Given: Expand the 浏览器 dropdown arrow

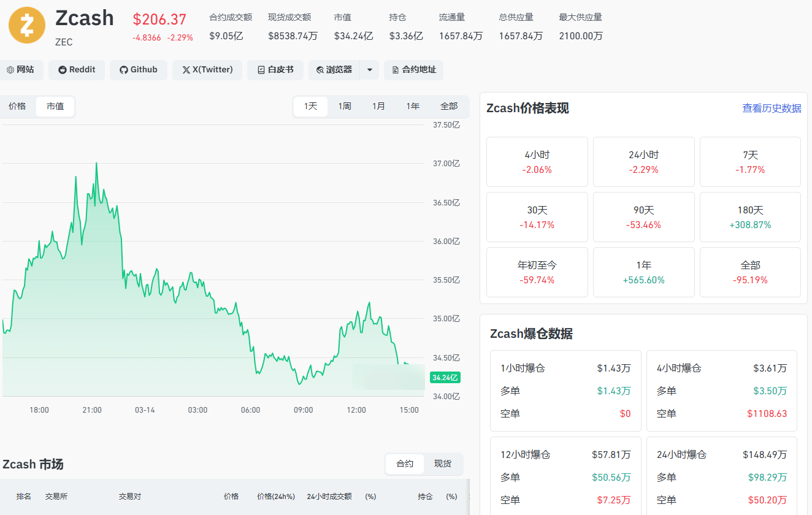Looking at the screenshot, I should pos(370,70).
